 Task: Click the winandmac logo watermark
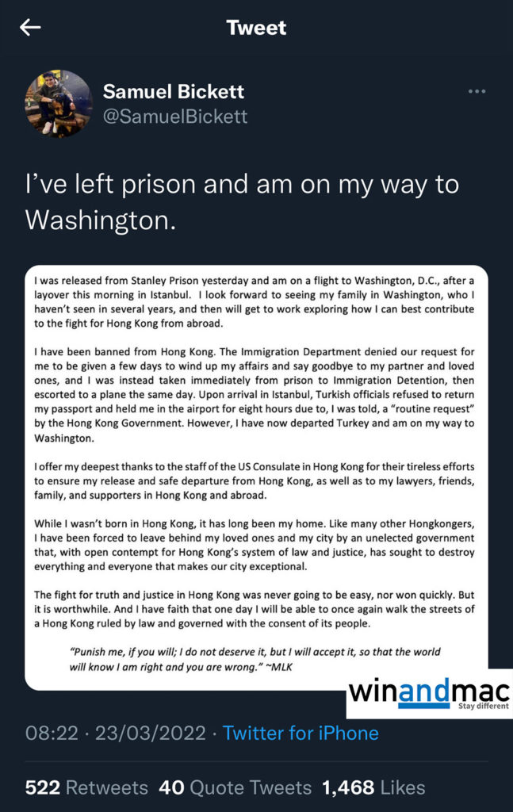(431, 694)
